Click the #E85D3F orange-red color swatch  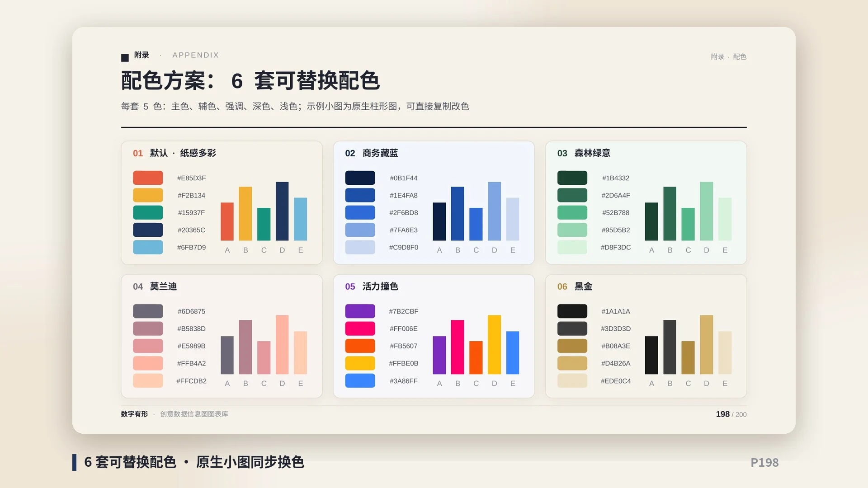click(148, 178)
